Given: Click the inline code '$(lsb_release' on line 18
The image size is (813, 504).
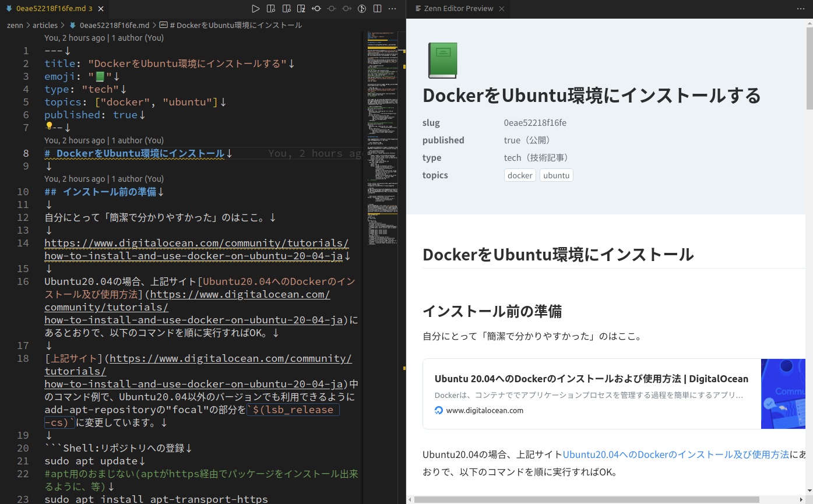Looking at the screenshot, I should coord(293,410).
